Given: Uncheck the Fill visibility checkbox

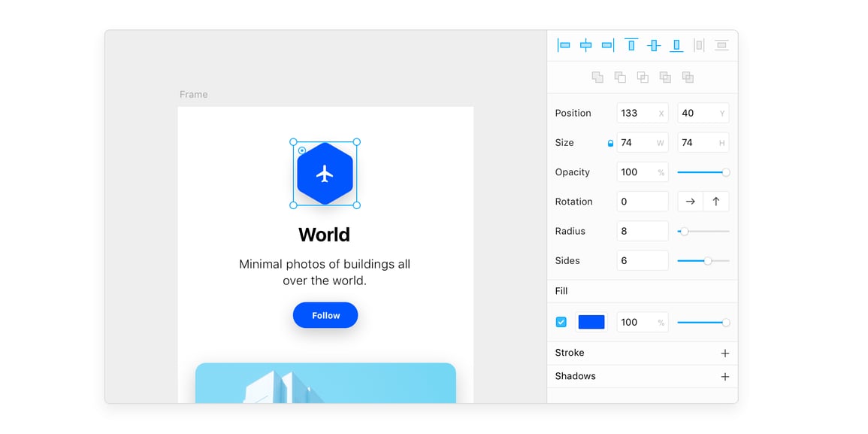Looking at the screenshot, I should pos(561,321).
